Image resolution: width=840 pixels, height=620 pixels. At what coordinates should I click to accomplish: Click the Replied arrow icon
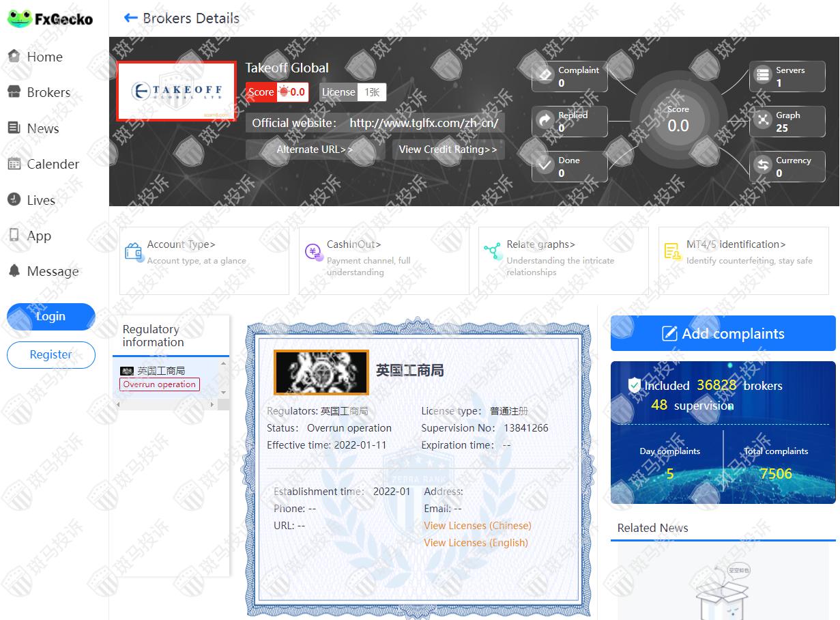545,121
